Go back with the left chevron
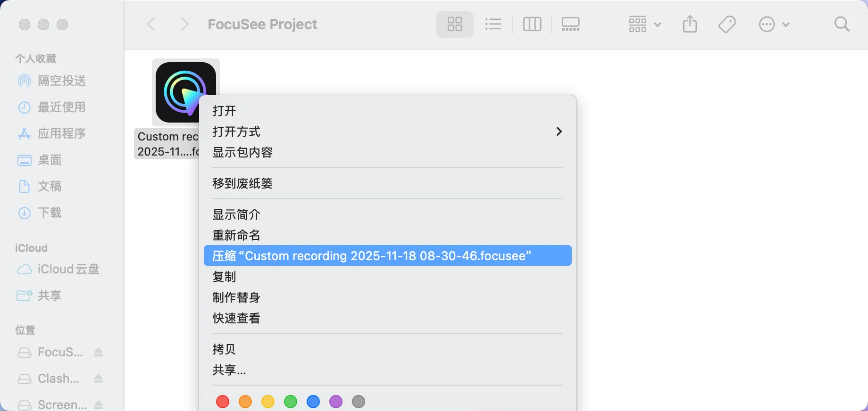 click(151, 24)
